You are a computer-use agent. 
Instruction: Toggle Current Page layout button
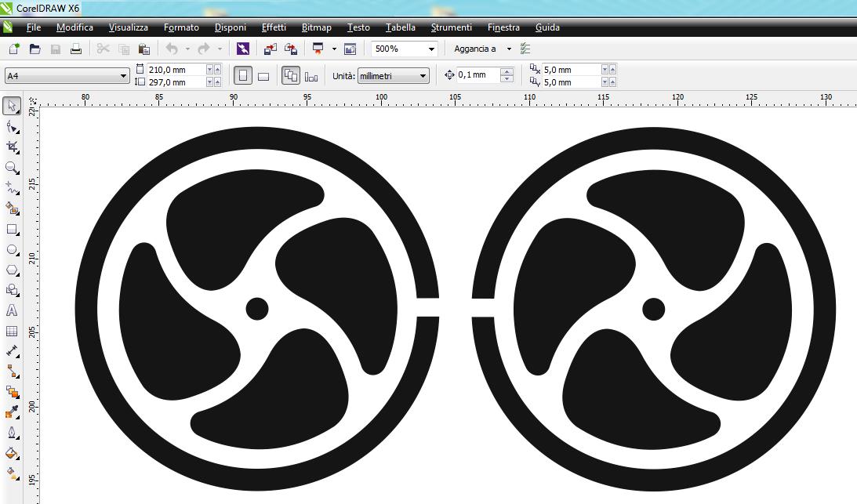point(311,76)
